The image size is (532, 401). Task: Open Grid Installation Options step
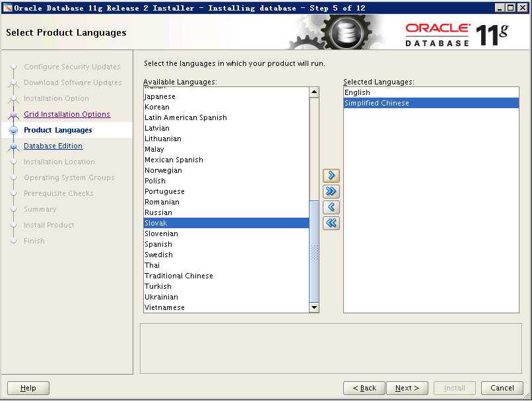click(x=67, y=114)
